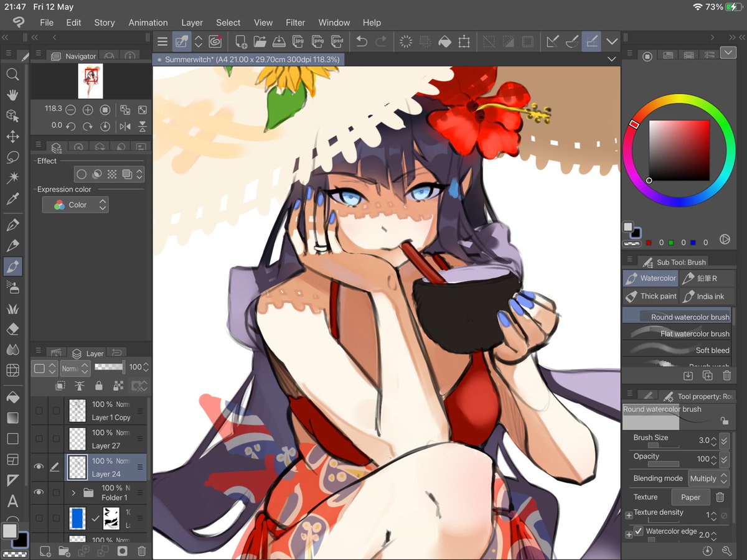Open the Animation menu

148,22
